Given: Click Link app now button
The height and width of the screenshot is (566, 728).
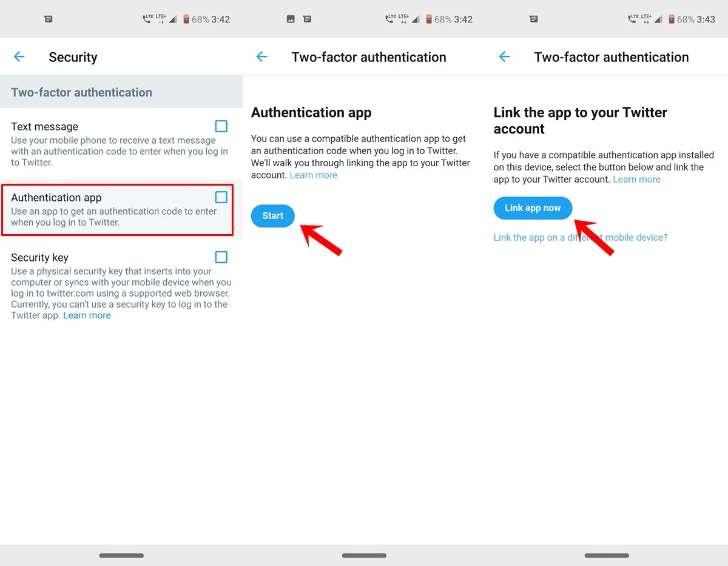Looking at the screenshot, I should click(533, 208).
